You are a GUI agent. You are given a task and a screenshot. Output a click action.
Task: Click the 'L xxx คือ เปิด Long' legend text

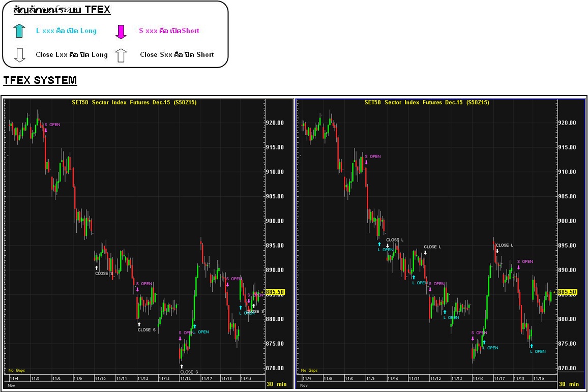[66, 31]
